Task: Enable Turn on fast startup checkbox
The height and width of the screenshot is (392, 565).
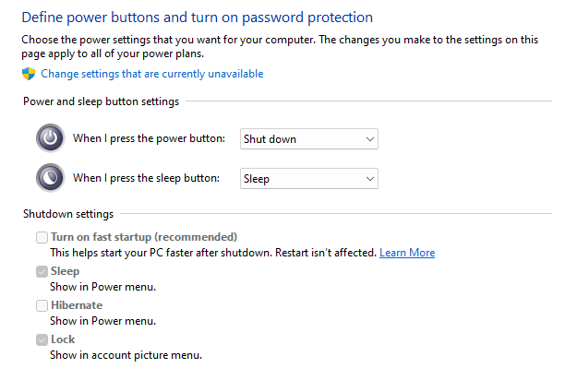Action: click(42, 238)
